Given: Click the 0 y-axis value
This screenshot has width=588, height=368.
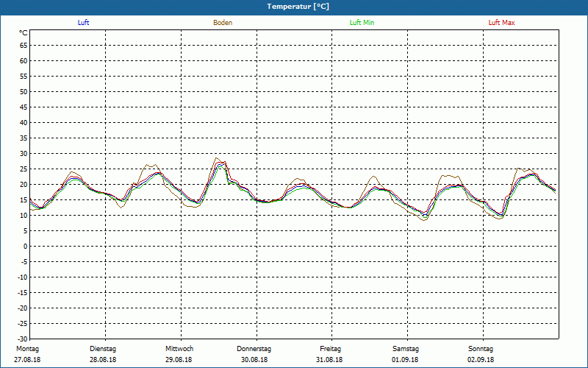Looking at the screenshot, I should pyautogui.click(x=26, y=247).
